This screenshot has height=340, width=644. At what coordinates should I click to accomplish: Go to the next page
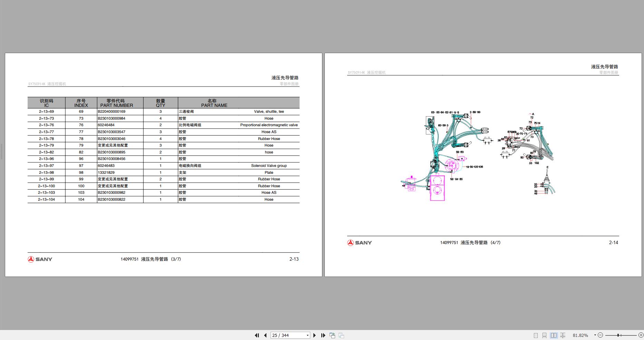click(x=314, y=335)
